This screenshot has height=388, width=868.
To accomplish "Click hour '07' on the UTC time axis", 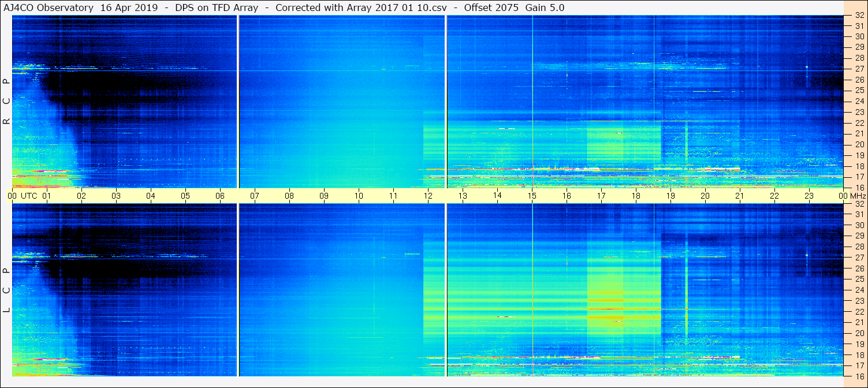I will (255, 196).
